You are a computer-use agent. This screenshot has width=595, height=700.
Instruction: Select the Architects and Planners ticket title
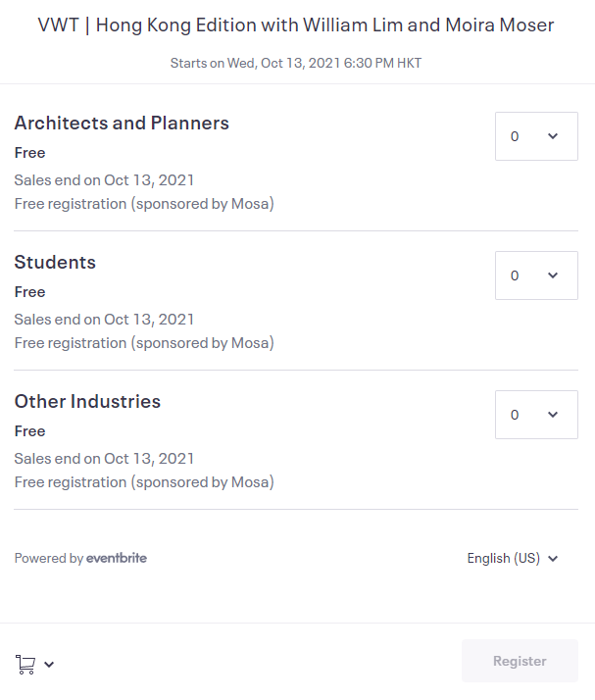pyautogui.click(x=122, y=124)
